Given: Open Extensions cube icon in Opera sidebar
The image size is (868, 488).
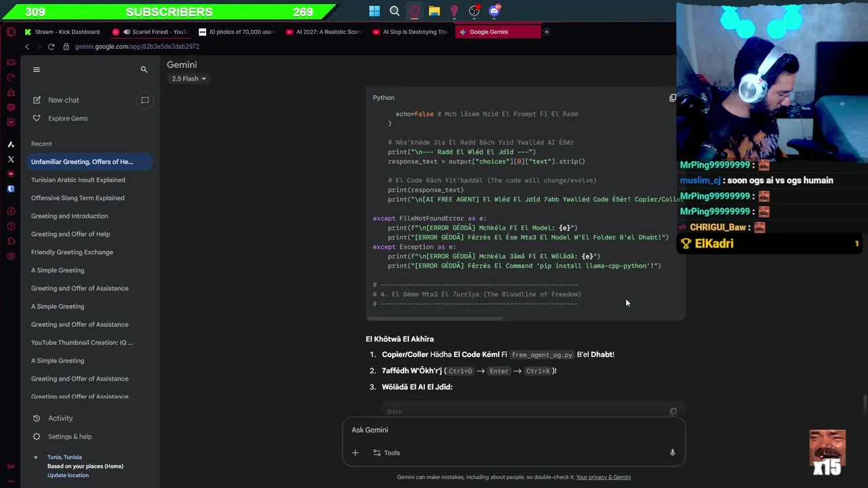Looking at the screenshot, I should (11, 241).
